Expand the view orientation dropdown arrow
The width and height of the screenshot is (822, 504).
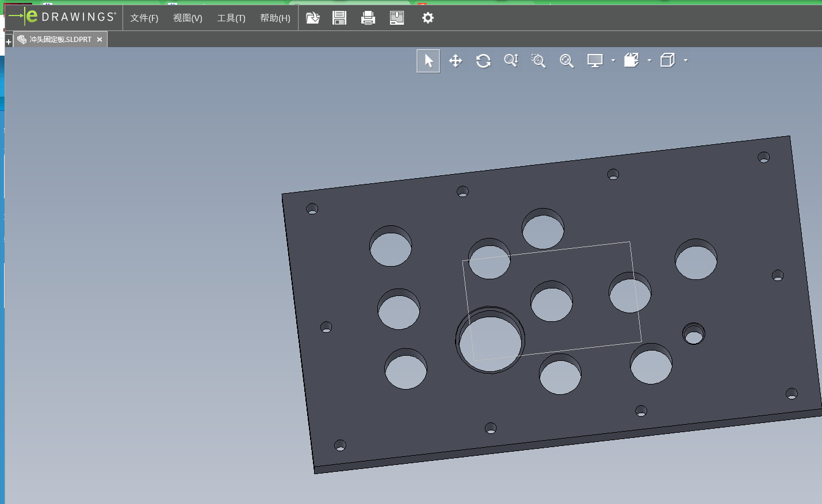coord(649,60)
